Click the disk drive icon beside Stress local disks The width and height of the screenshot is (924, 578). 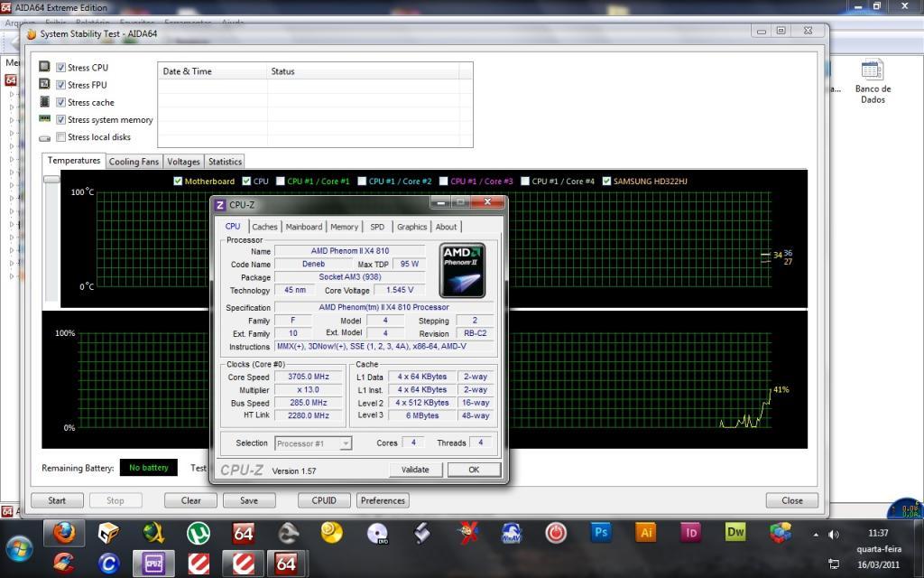point(44,138)
